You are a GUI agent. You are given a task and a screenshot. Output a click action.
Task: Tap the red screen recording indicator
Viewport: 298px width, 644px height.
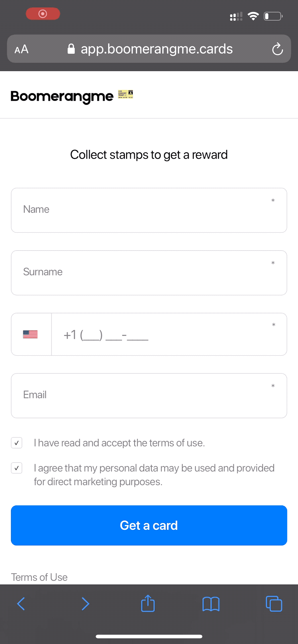click(43, 14)
